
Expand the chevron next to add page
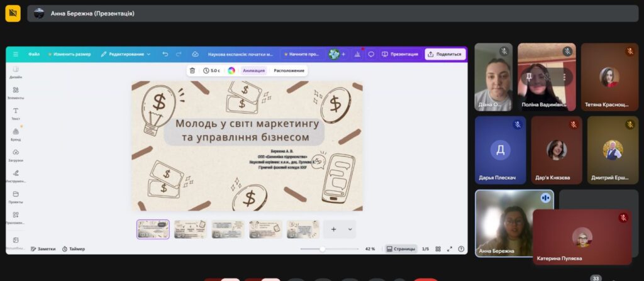point(350,229)
